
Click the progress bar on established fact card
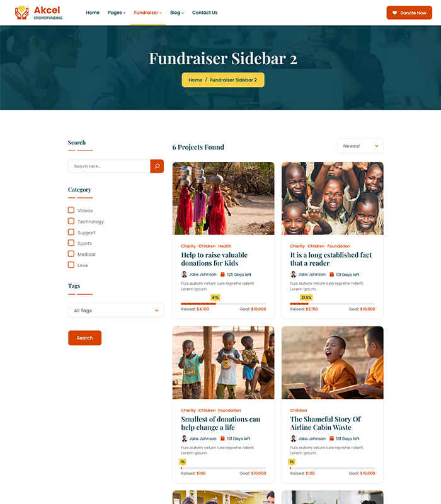click(333, 304)
